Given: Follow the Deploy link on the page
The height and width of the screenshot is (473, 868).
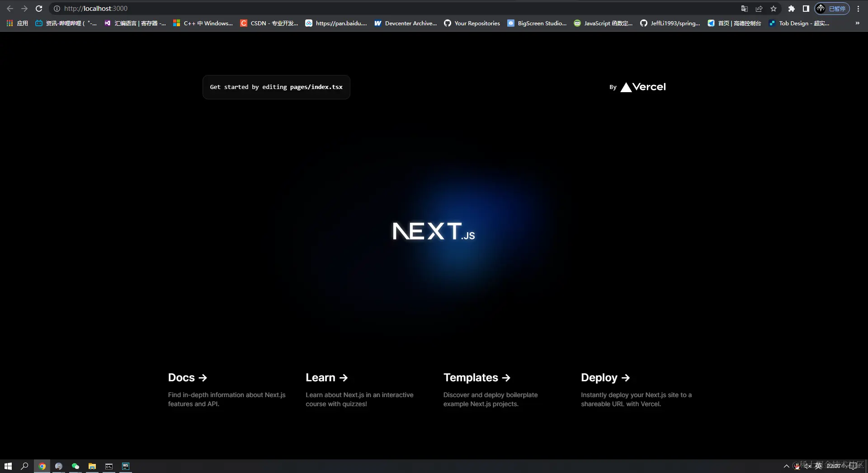Looking at the screenshot, I should 605,377.
